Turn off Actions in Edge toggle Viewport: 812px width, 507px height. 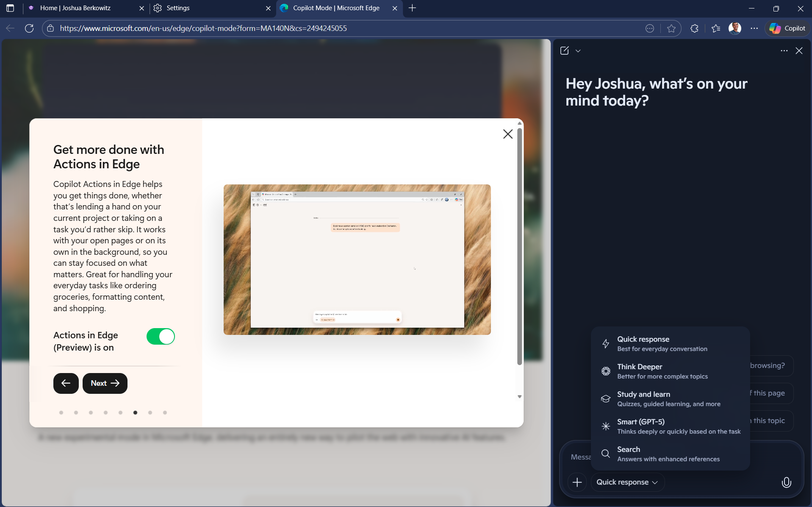click(x=161, y=337)
